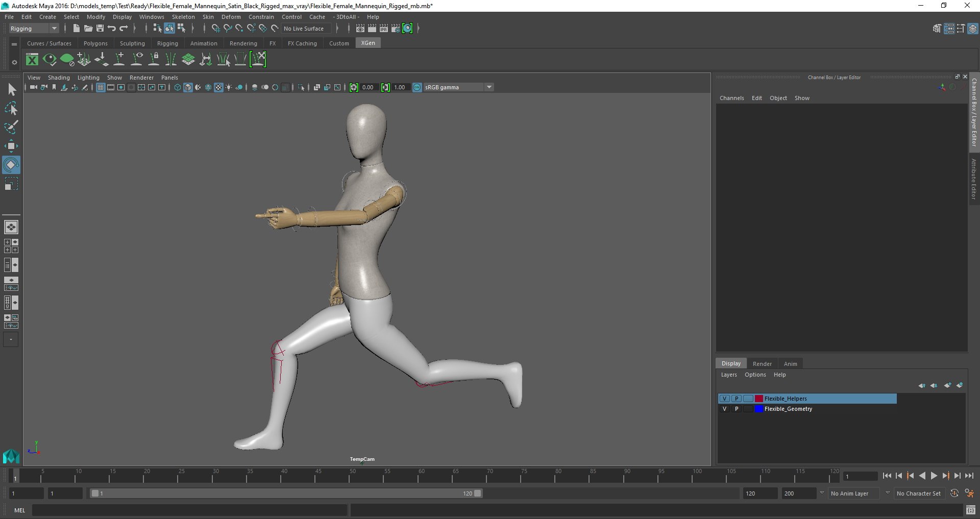Click the XGen shelf's first green X icon
Image resolution: width=980 pixels, height=519 pixels.
[x=32, y=60]
